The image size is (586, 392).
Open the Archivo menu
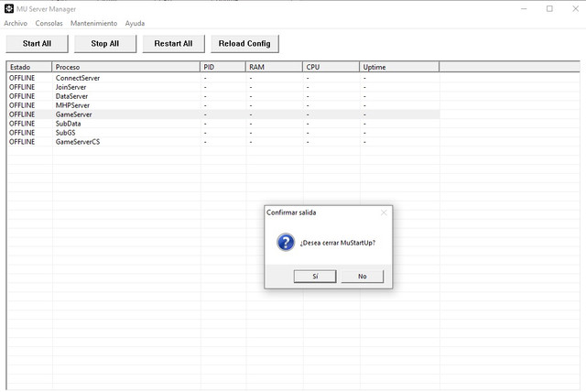16,23
